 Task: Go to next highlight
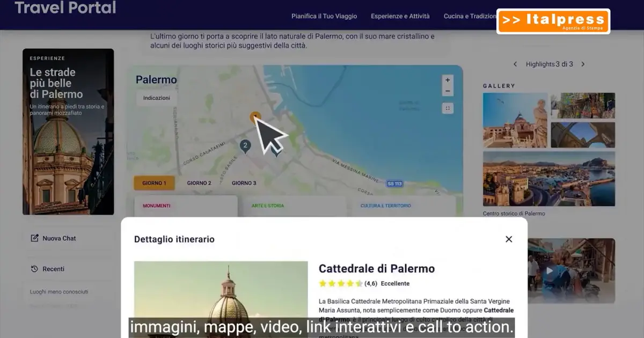click(x=583, y=64)
